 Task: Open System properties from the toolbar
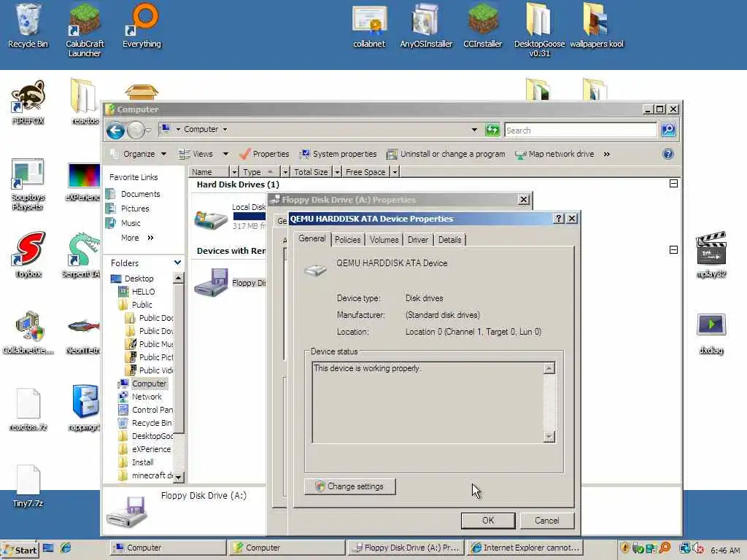point(338,154)
